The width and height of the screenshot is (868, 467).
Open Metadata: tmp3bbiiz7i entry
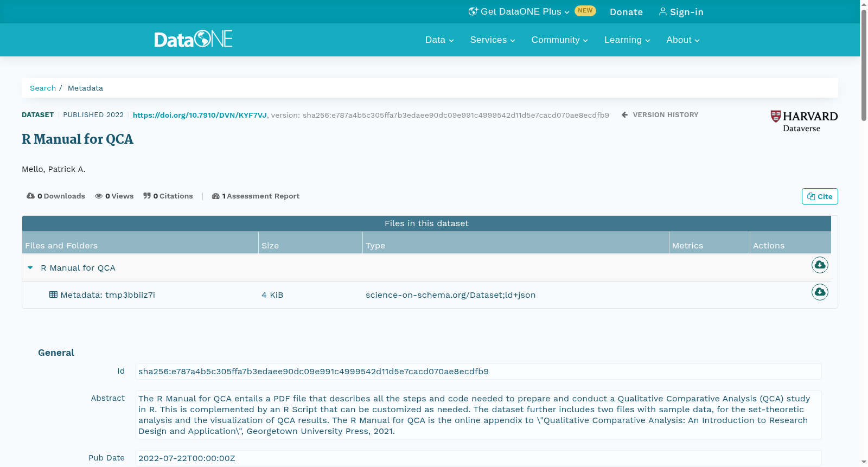point(107,295)
